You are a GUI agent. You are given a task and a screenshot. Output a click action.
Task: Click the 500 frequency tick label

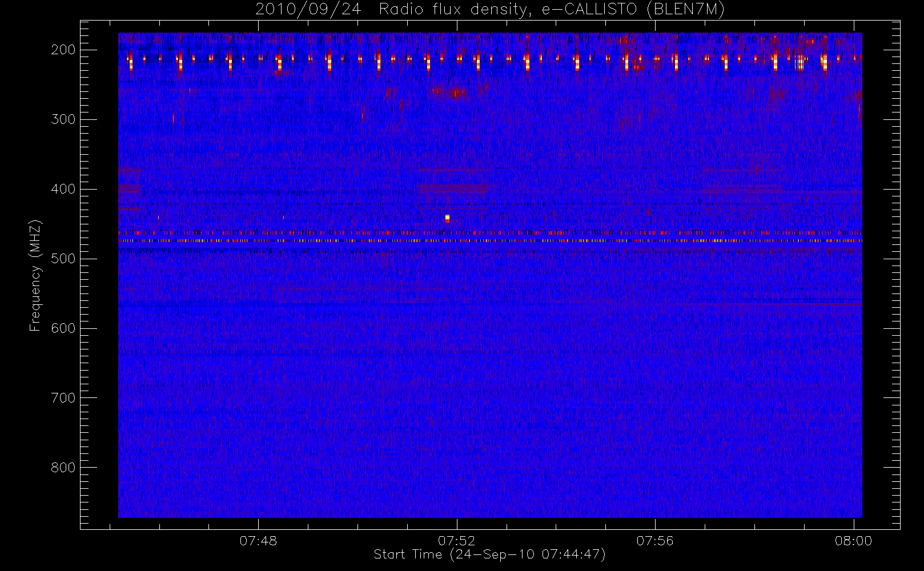pyautogui.click(x=63, y=259)
